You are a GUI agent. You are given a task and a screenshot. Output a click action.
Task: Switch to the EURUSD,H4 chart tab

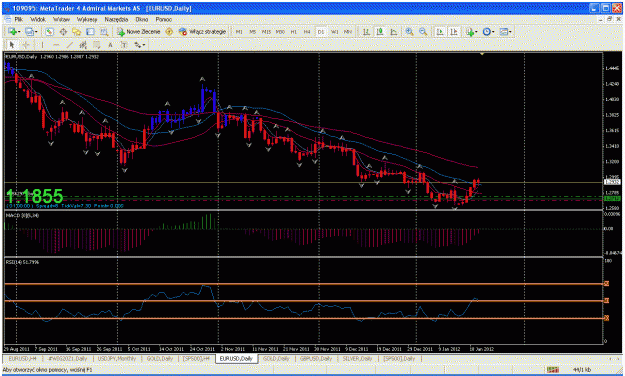pyautogui.click(x=22, y=358)
